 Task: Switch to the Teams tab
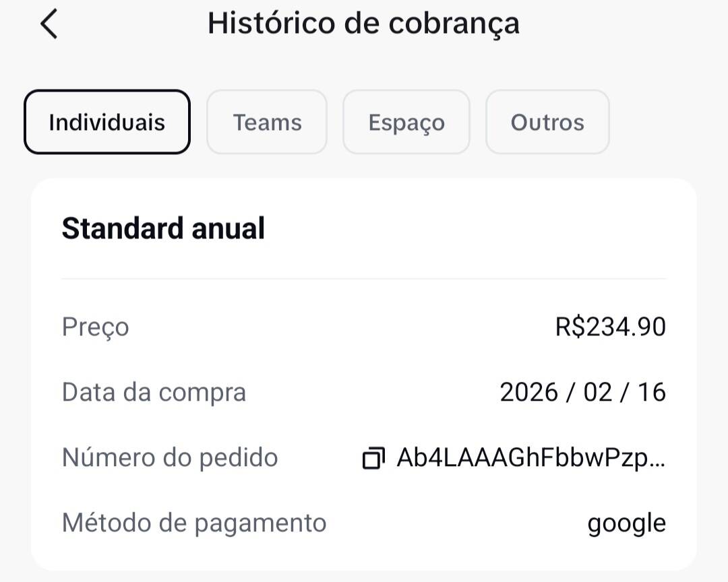click(267, 122)
